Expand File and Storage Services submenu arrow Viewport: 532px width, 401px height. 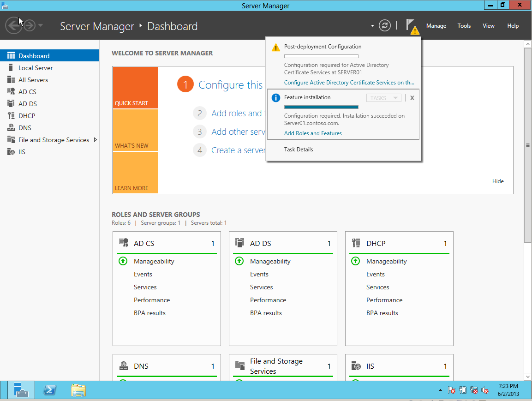pos(96,140)
